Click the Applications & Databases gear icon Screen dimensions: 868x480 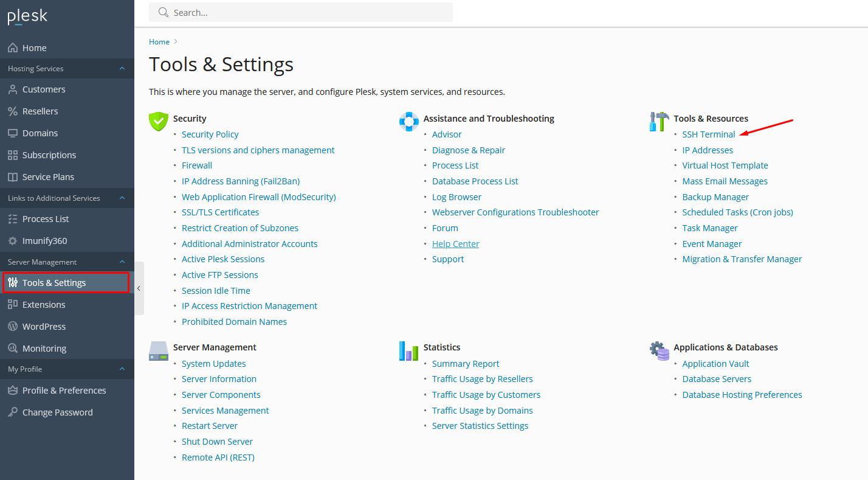click(x=659, y=350)
